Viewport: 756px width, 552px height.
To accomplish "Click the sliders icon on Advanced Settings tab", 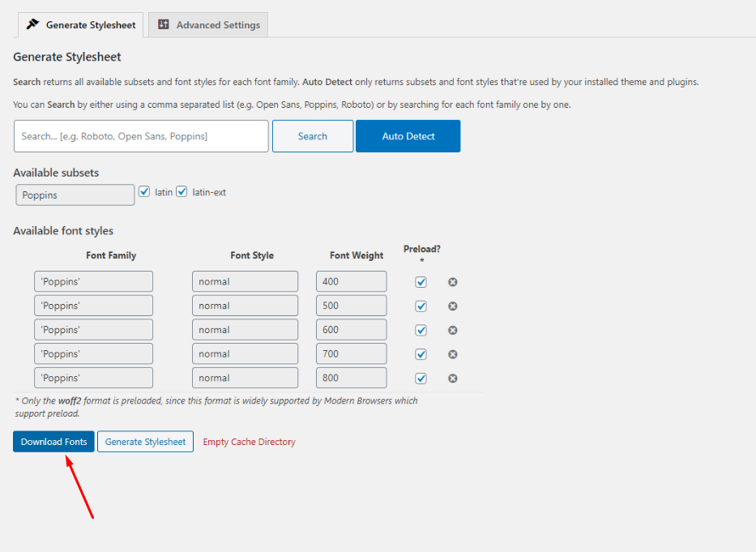I will pos(163,24).
